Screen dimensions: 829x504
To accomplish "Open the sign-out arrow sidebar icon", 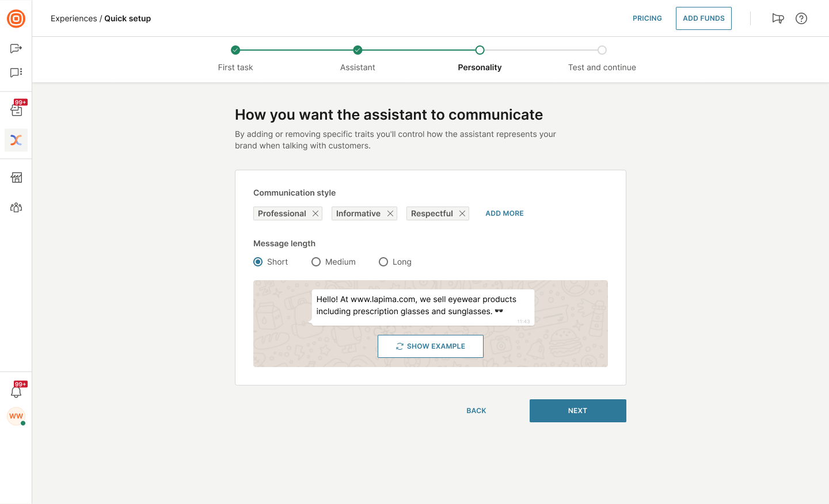I will tap(16, 48).
